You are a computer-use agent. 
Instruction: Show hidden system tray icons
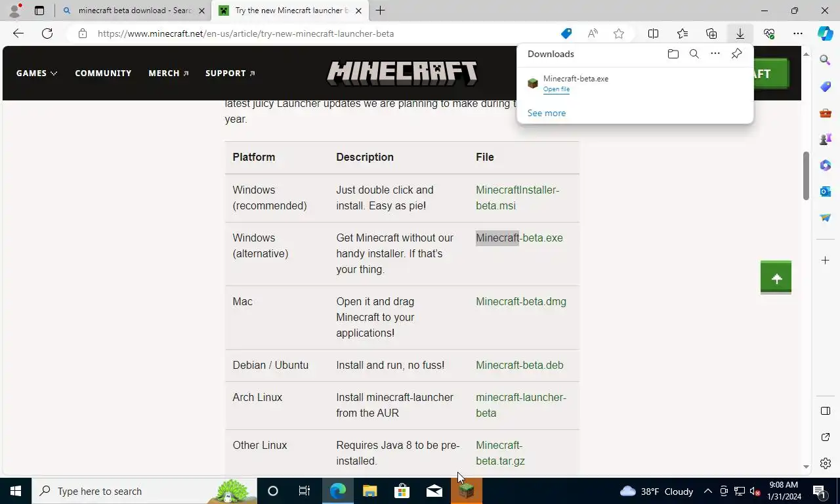pos(707,491)
